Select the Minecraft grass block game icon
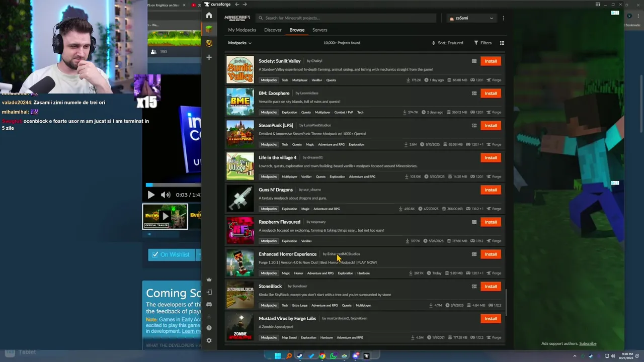644x362 pixels. coord(209,29)
